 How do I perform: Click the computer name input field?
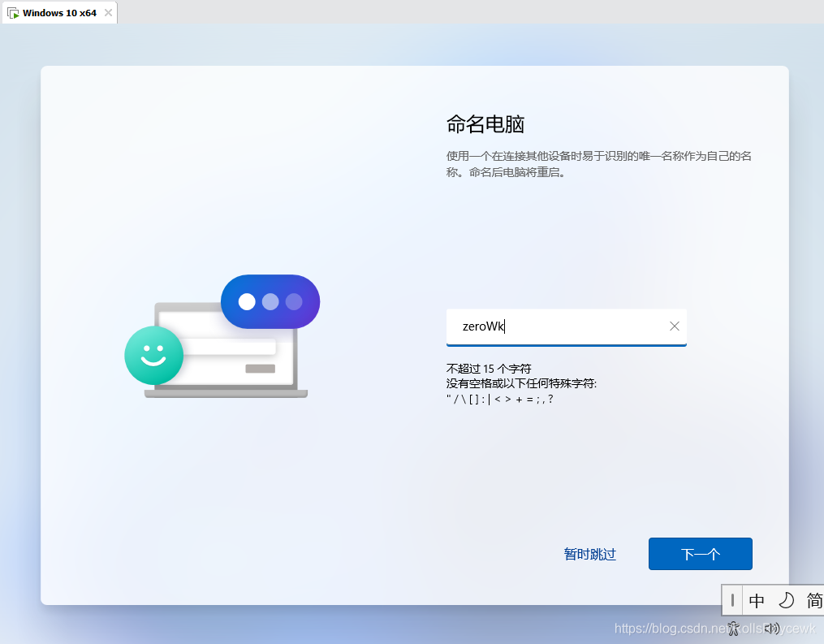point(566,327)
